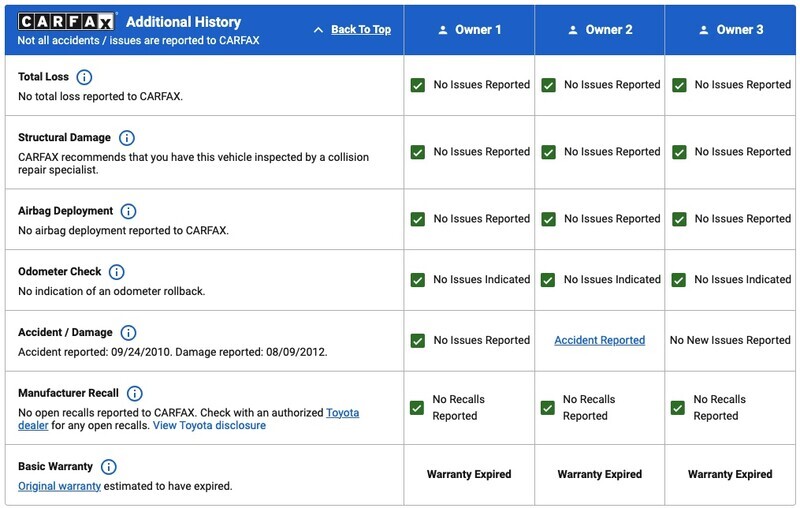
Task: Open the Original warranty link
Action: [x=59, y=486]
